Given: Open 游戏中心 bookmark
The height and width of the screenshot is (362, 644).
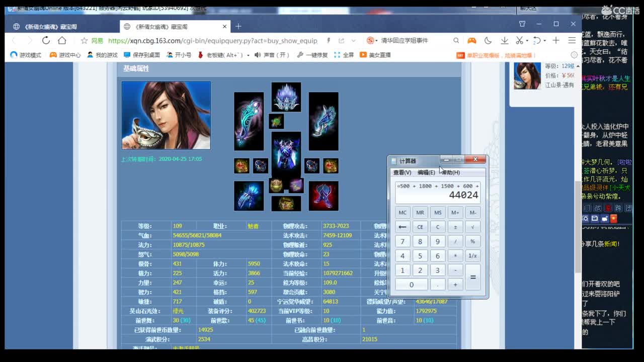Looking at the screenshot, I should (65, 55).
